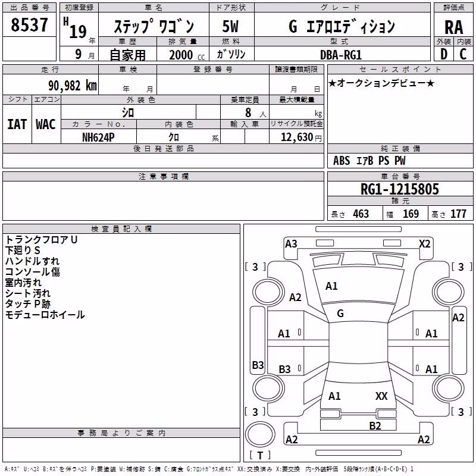Click displacement value 2000 cc
This screenshot has width=476, height=476.
pos(187,55)
